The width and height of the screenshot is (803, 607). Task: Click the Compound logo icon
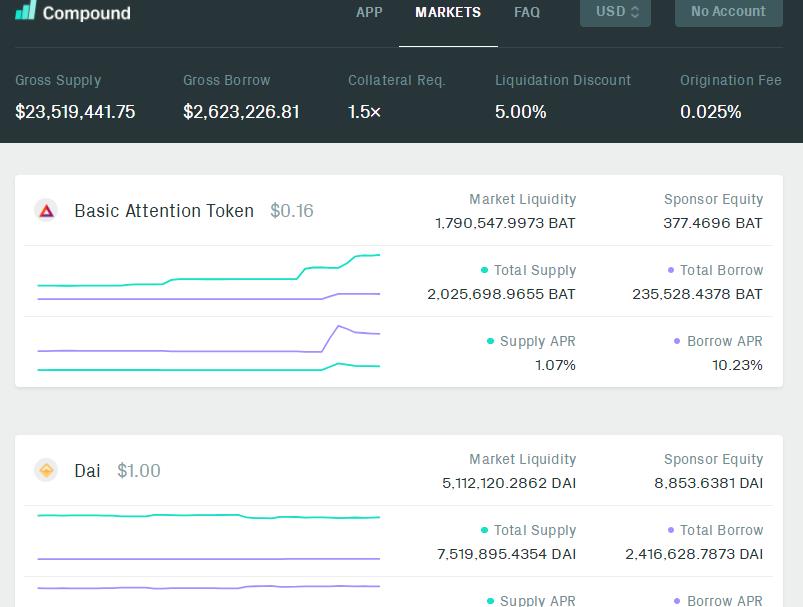26,10
